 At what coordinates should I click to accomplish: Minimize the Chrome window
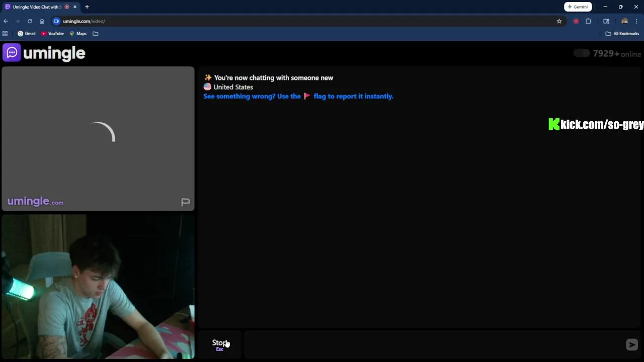pos(605,7)
